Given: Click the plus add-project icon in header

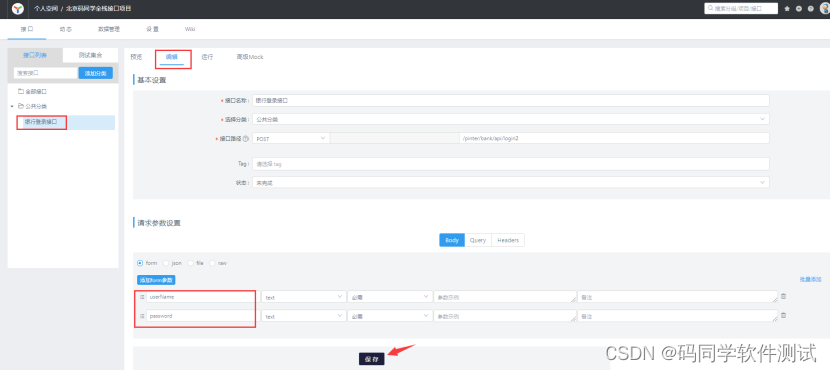Looking at the screenshot, I should pyautogui.click(x=799, y=8).
